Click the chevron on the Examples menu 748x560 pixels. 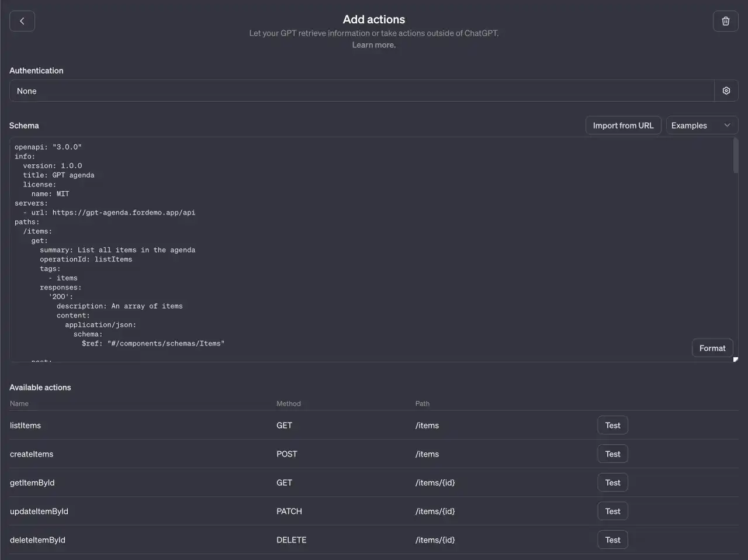[x=727, y=125]
